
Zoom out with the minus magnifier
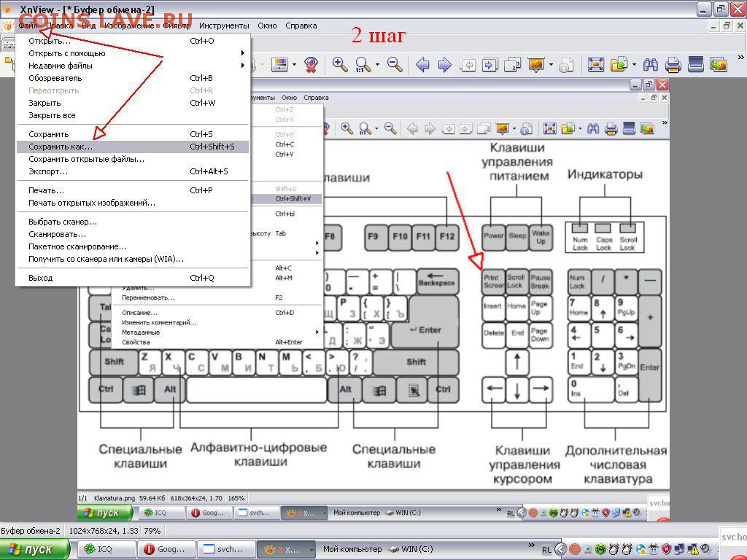tap(395, 64)
